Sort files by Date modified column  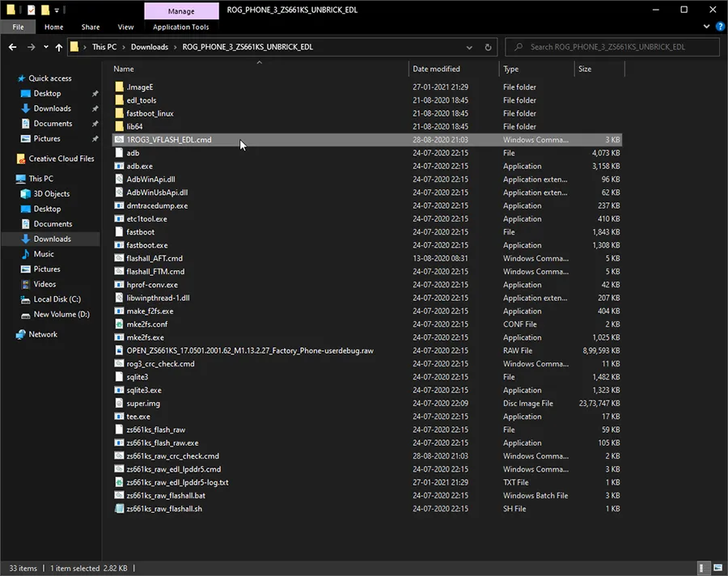pyautogui.click(x=436, y=69)
